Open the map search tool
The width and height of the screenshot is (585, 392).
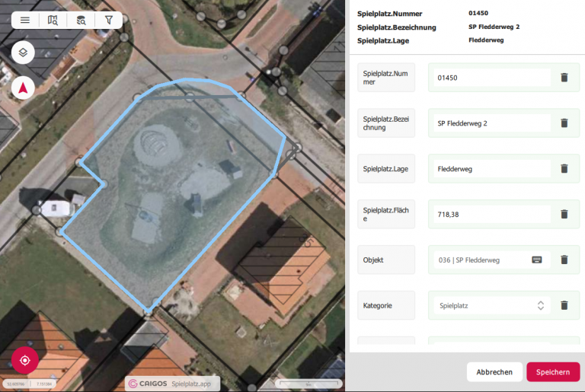53,20
